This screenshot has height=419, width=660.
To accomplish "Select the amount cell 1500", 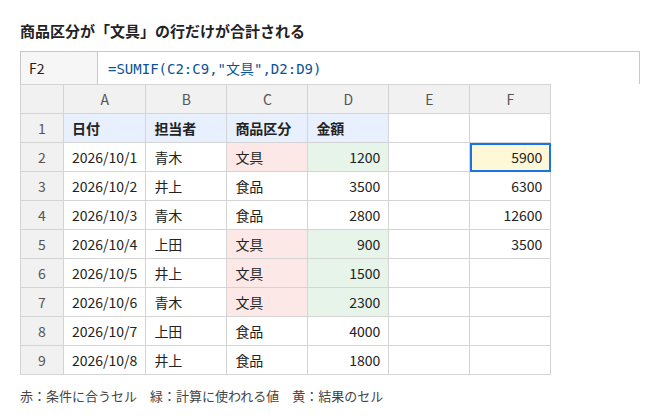I will point(348,274).
